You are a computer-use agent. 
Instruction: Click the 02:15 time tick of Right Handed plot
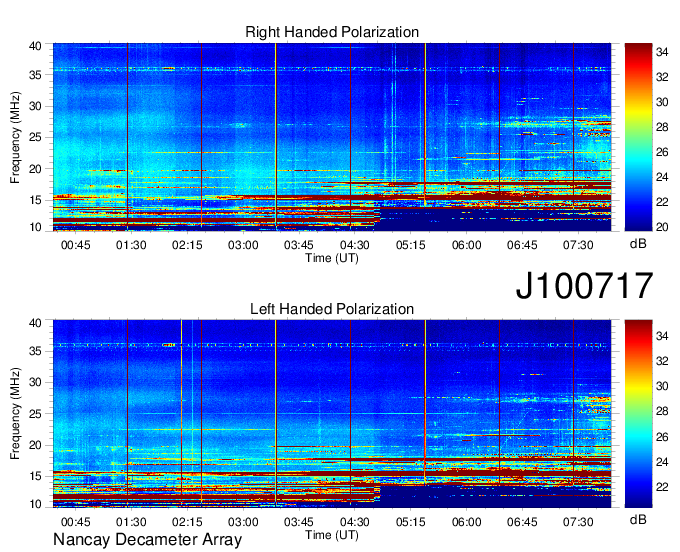pos(187,245)
